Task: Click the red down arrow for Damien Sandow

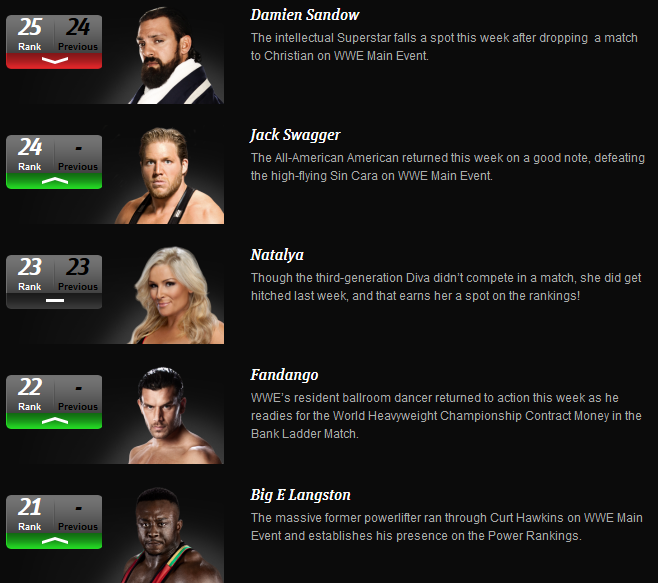Action: [55, 60]
